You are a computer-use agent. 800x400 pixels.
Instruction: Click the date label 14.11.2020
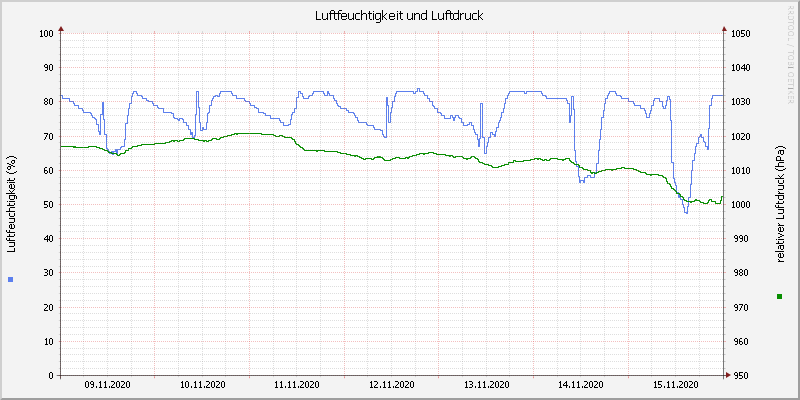click(581, 384)
